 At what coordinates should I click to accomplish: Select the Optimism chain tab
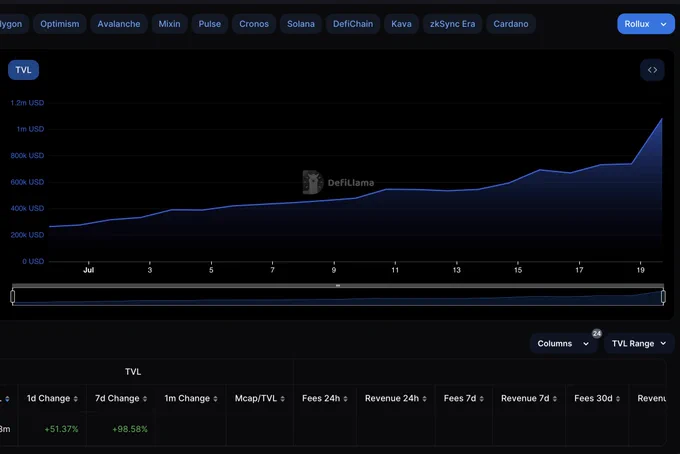(60, 24)
